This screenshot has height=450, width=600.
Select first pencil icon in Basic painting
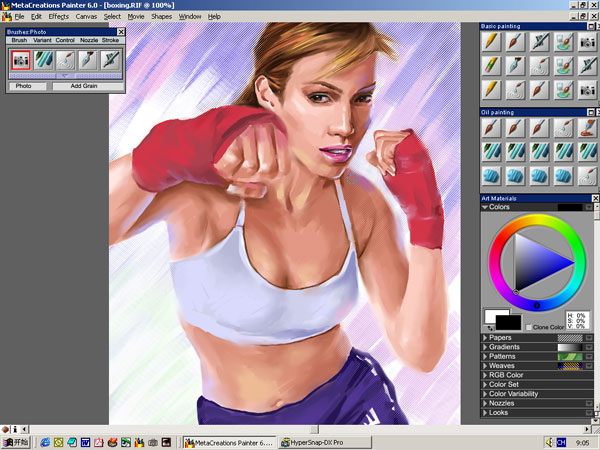click(491, 41)
